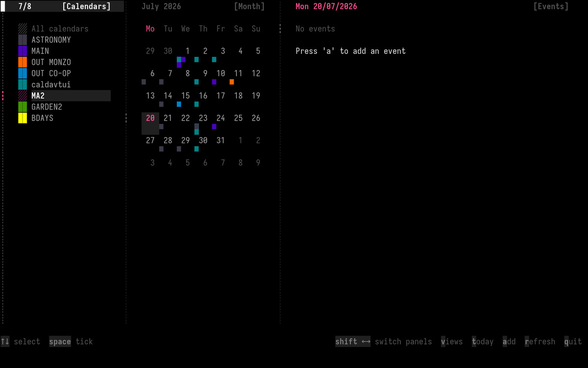Click the blue event marker under July 15

[x=179, y=104]
